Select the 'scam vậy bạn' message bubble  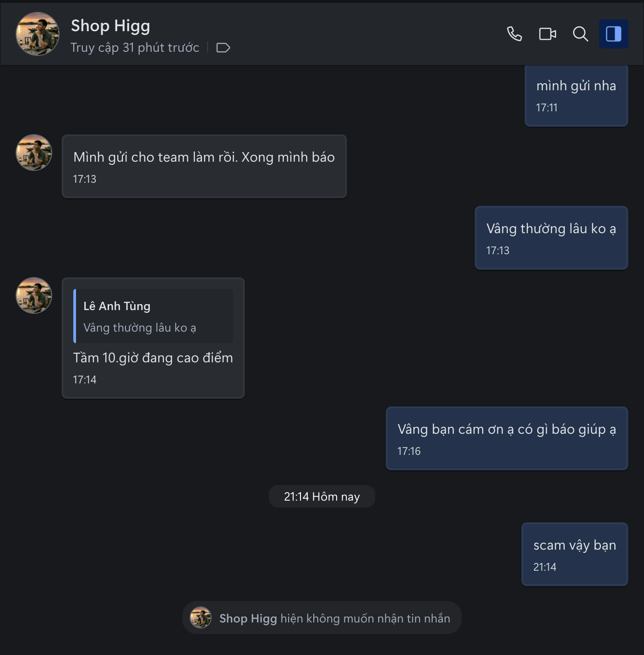click(575, 554)
